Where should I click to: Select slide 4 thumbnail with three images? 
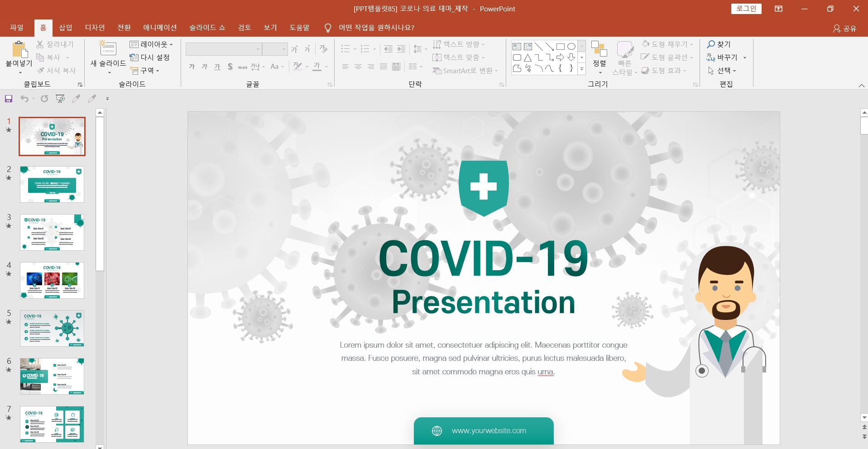click(52, 280)
